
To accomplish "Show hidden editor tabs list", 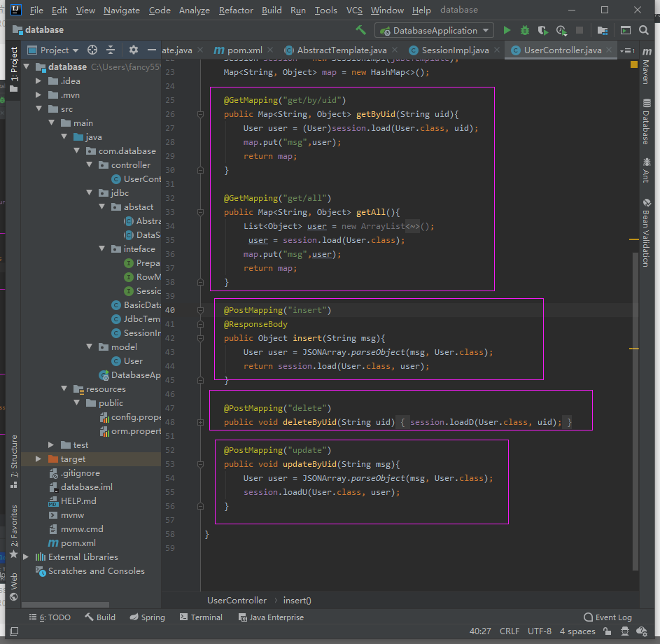I will point(628,50).
